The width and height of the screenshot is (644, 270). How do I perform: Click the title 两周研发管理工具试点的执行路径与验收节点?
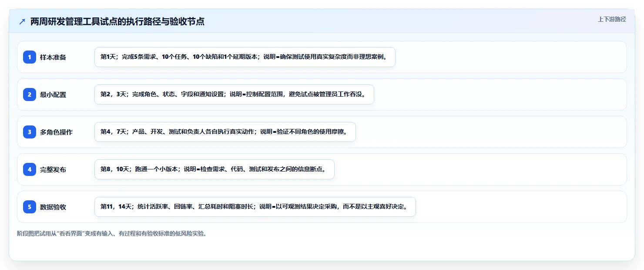117,22
